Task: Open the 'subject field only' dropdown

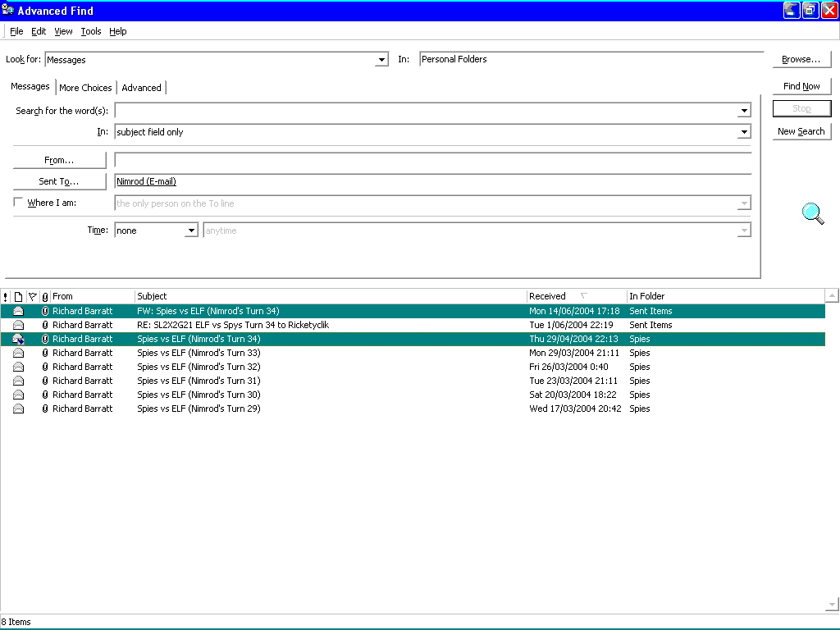Action: 744,132
